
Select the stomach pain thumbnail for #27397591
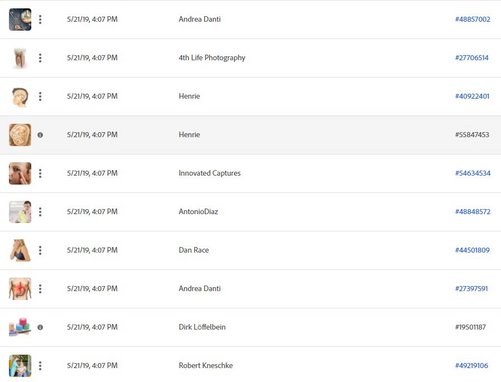20,289
